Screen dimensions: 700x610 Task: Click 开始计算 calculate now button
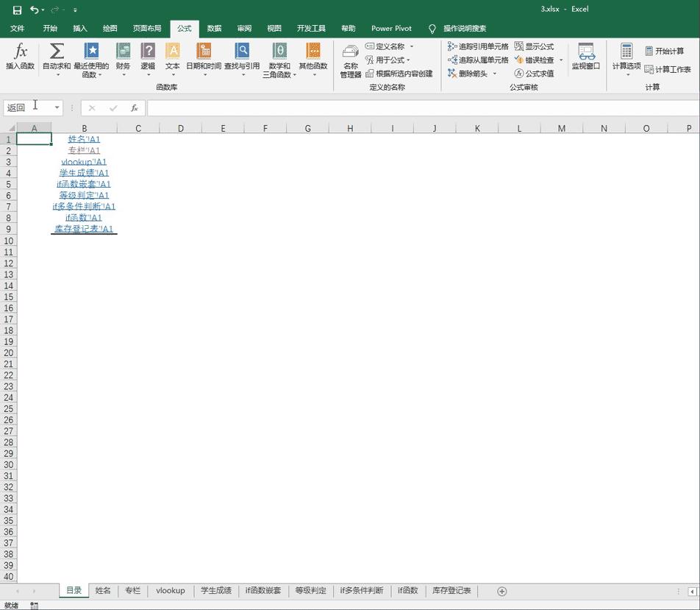pos(665,52)
